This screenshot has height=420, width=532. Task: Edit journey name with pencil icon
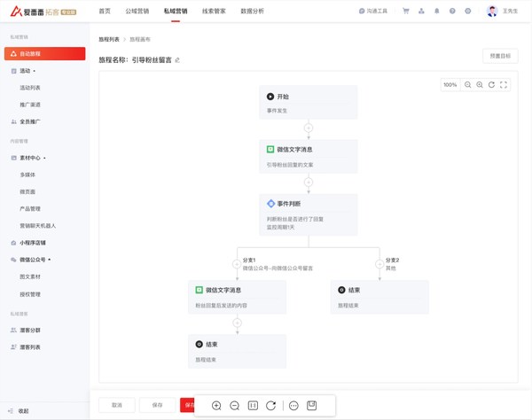[177, 60]
